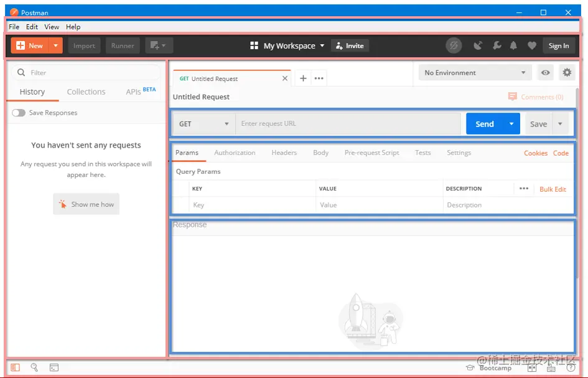Screen dimensions: 588x378
Task: Select the Params request tab
Action: (187, 153)
